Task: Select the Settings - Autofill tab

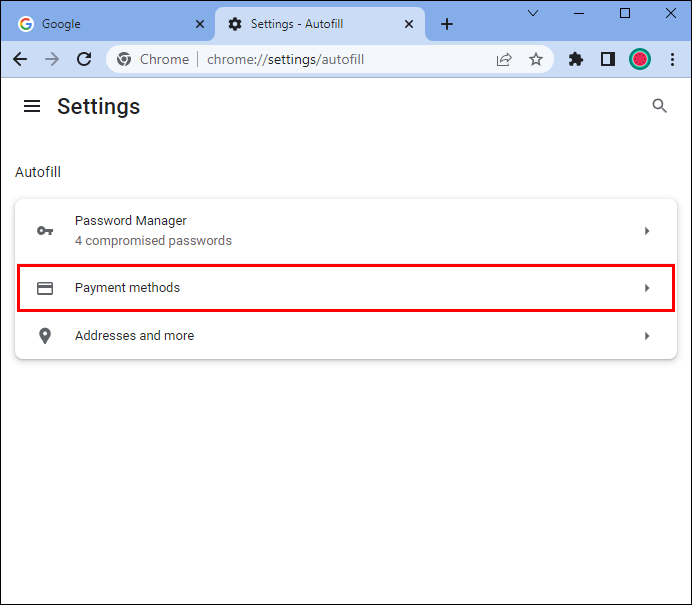Action: (320, 24)
